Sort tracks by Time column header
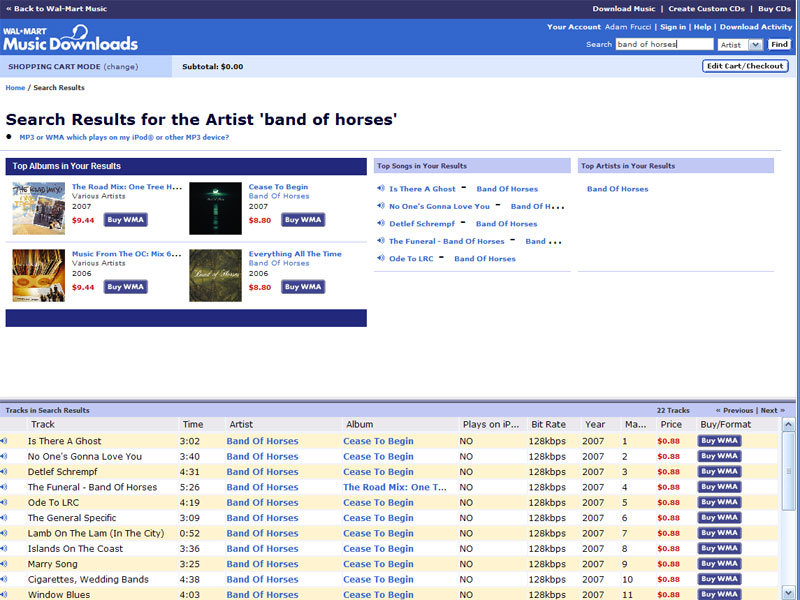Viewport: 800px width, 600px height. click(193, 424)
